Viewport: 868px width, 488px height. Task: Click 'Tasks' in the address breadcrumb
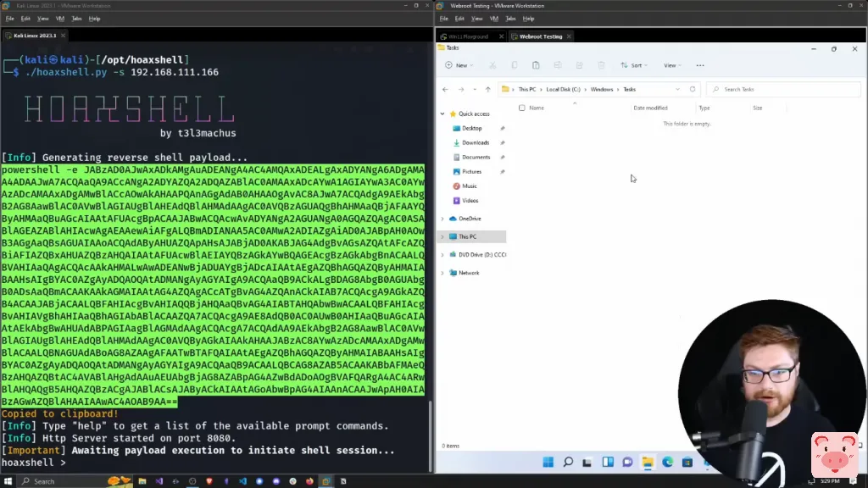coord(630,89)
